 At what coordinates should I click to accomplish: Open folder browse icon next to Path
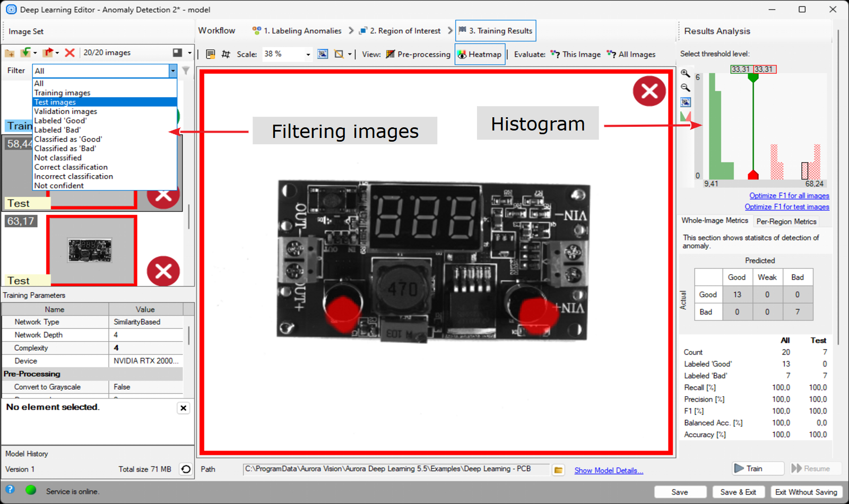(x=558, y=470)
